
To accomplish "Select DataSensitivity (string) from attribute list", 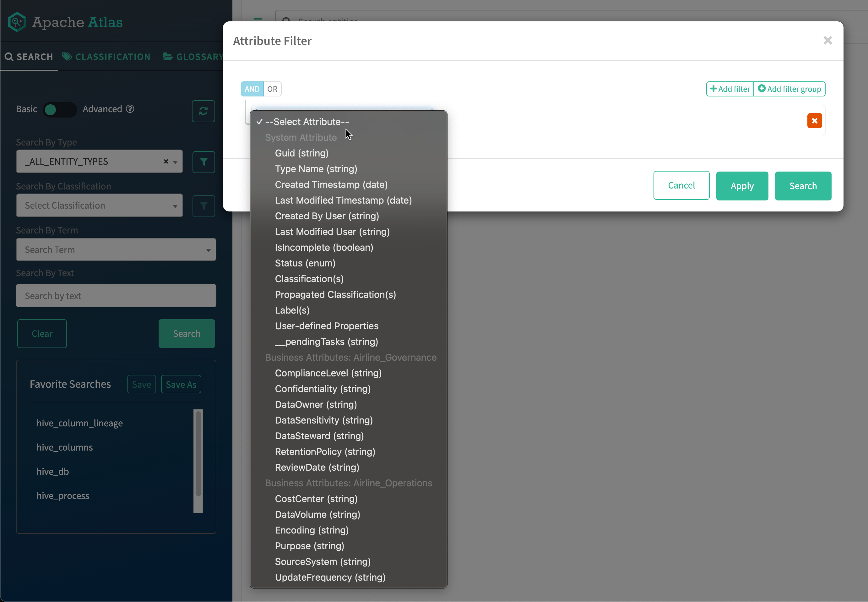I will click(x=323, y=420).
